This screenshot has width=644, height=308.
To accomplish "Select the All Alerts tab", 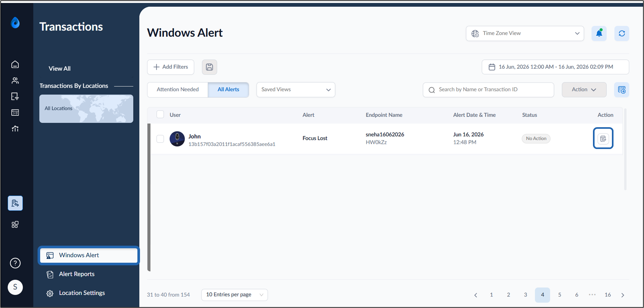I will click(228, 90).
